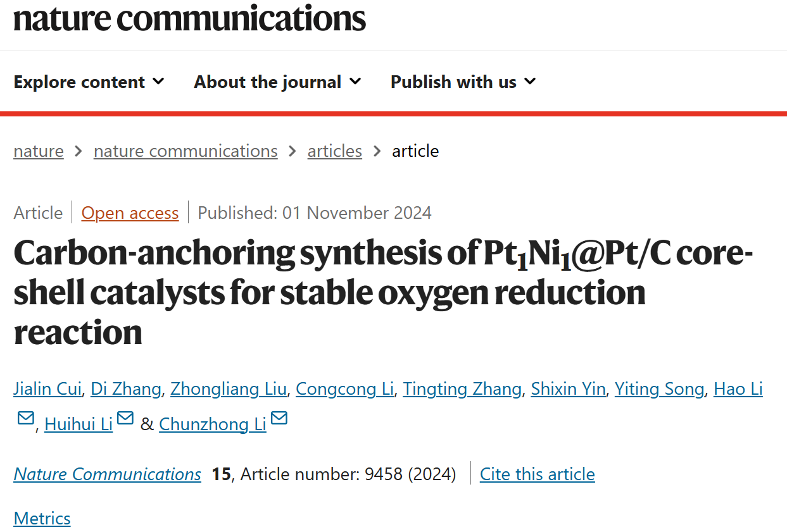Expand the Explore content menu
787x532 pixels.
point(89,82)
